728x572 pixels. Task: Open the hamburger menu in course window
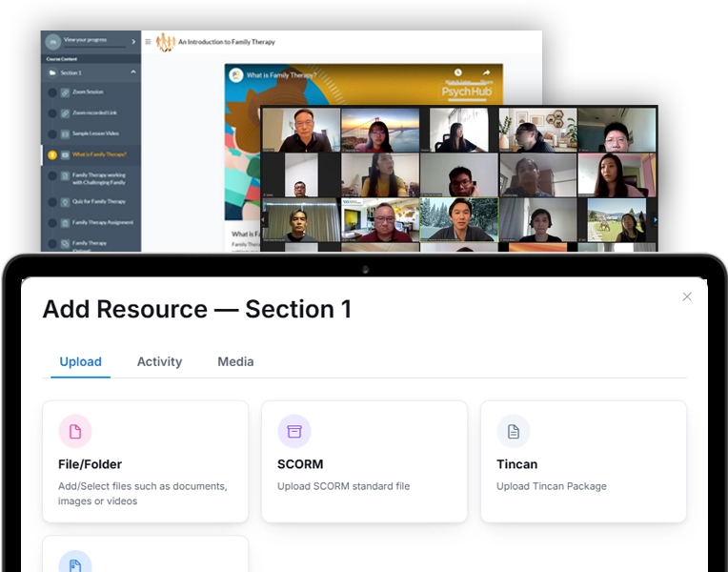tap(148, 42)
